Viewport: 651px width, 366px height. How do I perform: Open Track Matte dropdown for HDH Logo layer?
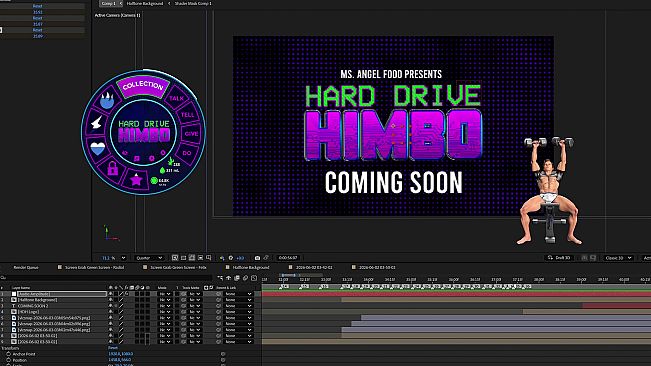point(194,312)
